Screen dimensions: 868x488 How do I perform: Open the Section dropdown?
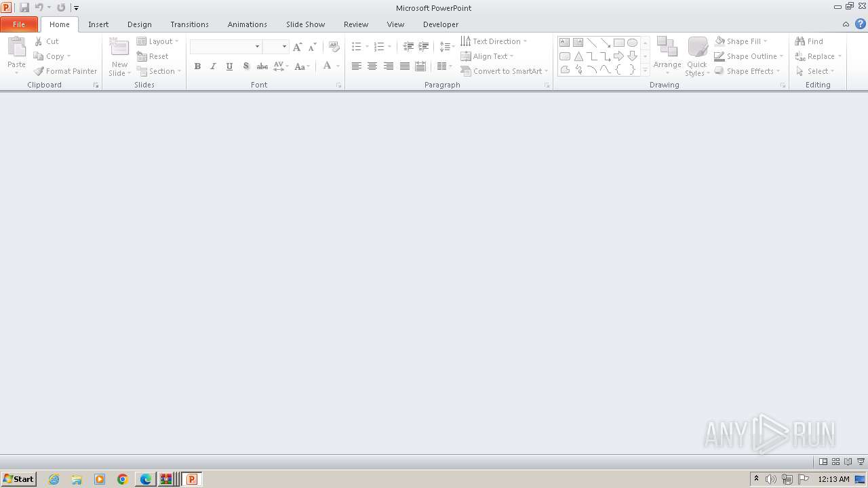(x=159, y=71)
